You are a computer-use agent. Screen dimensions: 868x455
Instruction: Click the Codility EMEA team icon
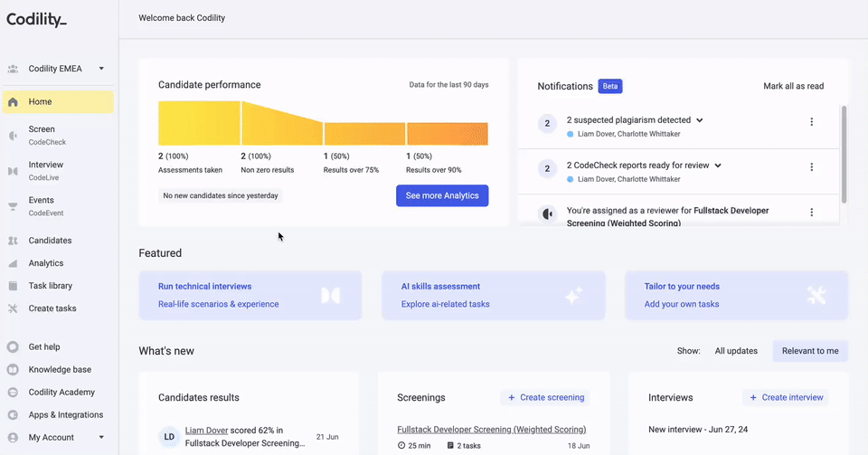(x=13, y=69)
